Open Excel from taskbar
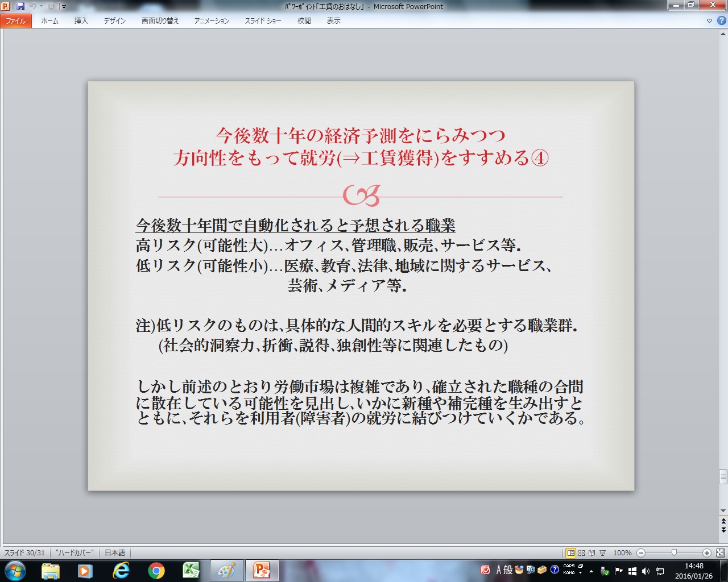This screenshot has height=582, width=728. [x=191, y=570]
